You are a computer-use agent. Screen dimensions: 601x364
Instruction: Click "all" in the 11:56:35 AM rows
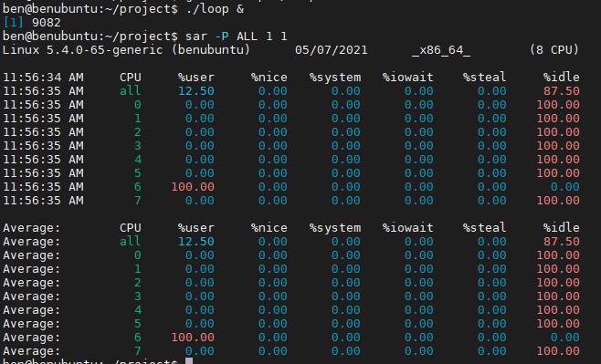tap(131, 91)
